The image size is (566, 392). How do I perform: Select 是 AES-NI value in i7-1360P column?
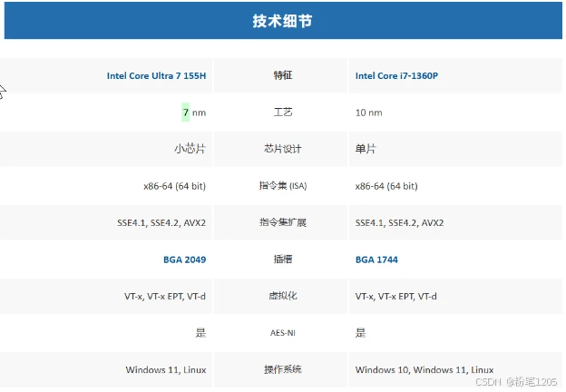(x=360, y=333)
